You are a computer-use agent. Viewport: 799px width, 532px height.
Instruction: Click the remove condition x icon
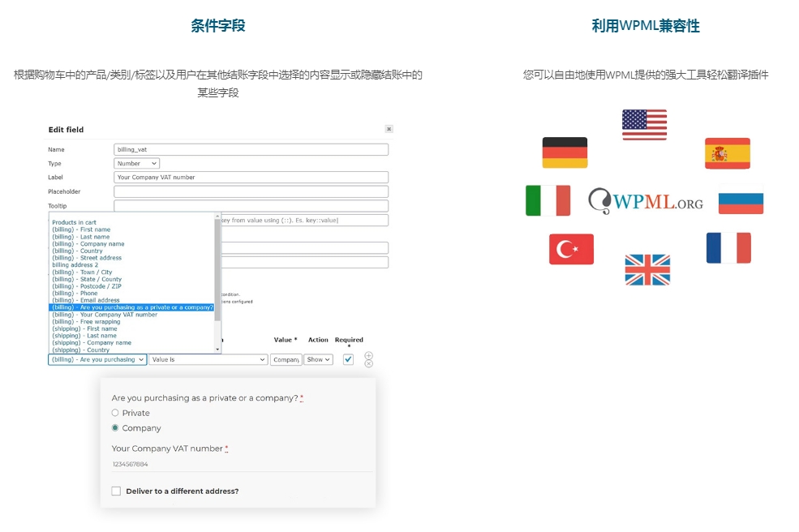368,363
